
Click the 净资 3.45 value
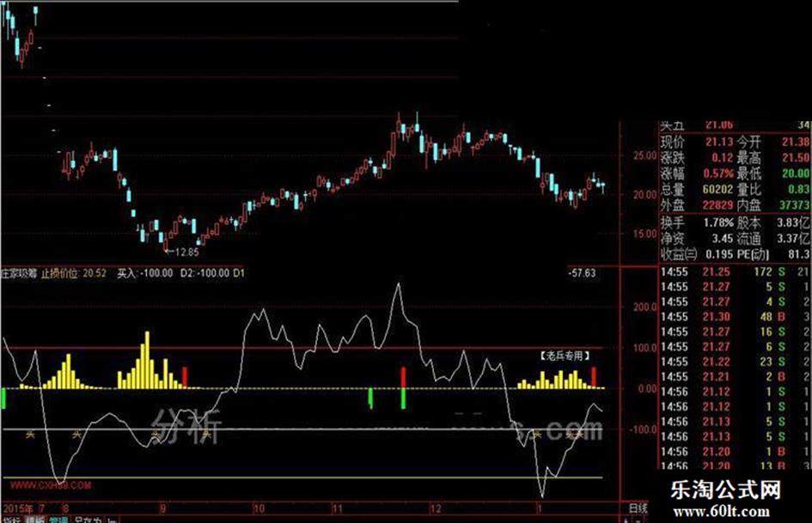point(723,239)
